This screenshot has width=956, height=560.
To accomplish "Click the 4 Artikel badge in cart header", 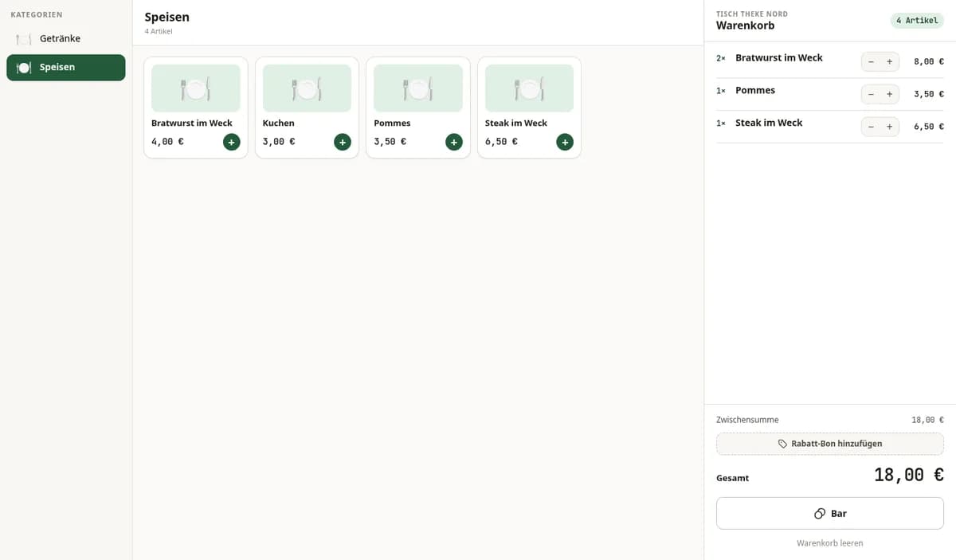I will pos(917,21).
